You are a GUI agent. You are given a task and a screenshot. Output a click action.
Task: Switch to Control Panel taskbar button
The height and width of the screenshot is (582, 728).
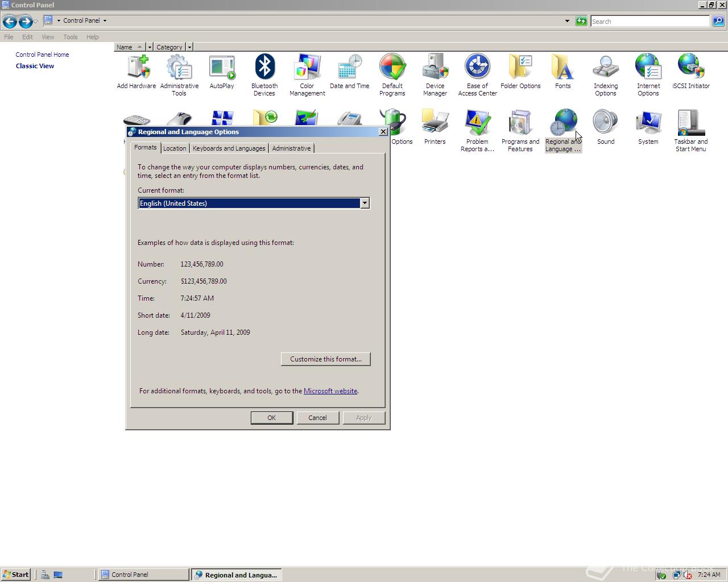(x=144, y=575)
